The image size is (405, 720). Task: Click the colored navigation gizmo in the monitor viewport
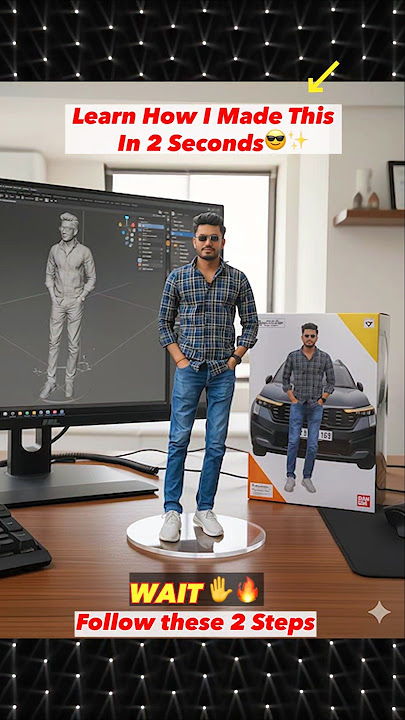click(x=127, y=233)
